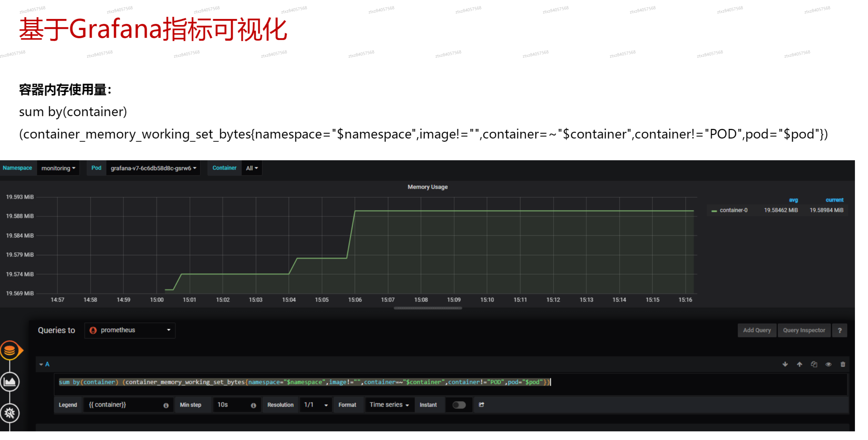
Task: Move query A down with arrow icon
Action: [785, 364]
